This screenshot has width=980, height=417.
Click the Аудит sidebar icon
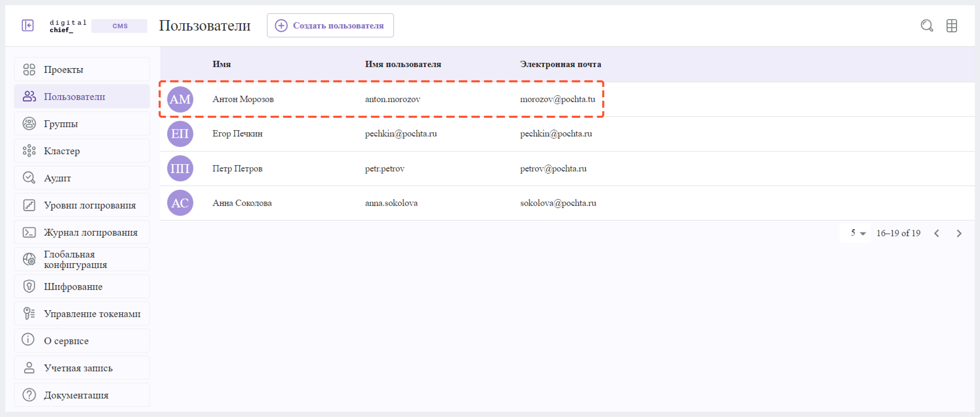[29, 178]
